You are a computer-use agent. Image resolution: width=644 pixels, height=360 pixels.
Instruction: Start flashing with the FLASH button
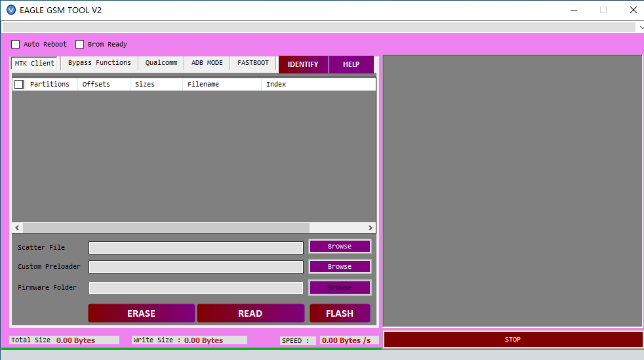(340, 313)
